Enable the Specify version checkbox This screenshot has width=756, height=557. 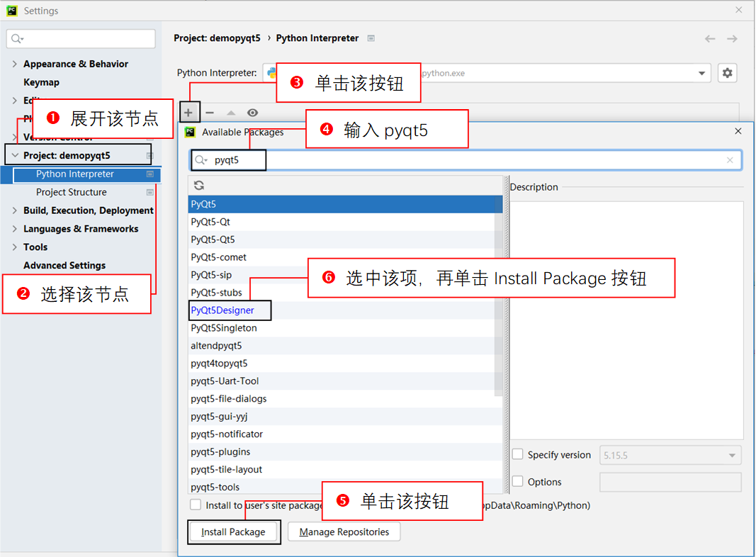tap(517, 454)
